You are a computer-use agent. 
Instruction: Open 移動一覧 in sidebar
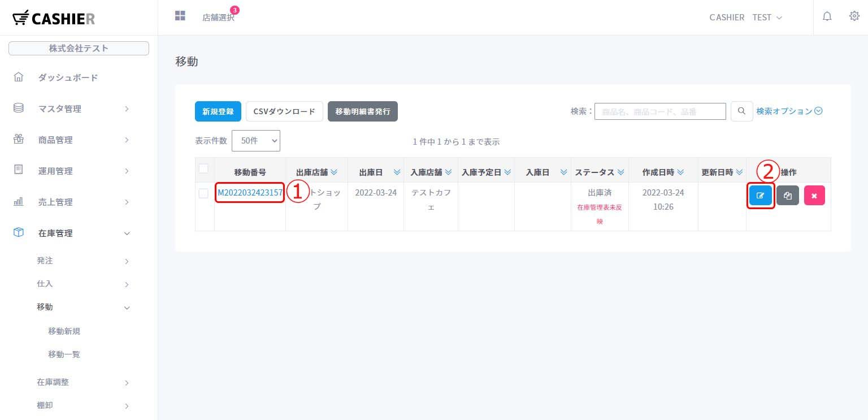pos(64,354)
